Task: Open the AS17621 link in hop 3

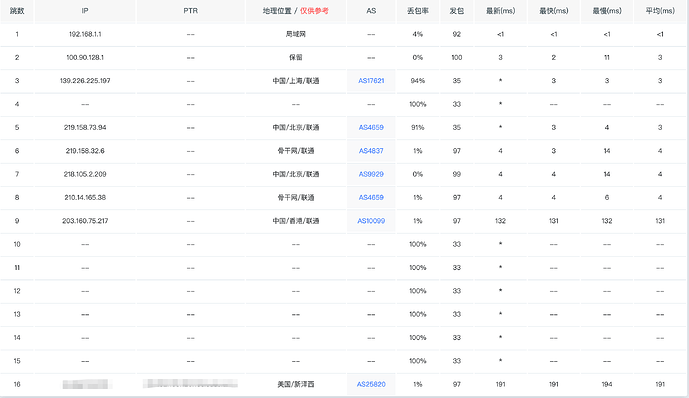Action: click(371, 81)
